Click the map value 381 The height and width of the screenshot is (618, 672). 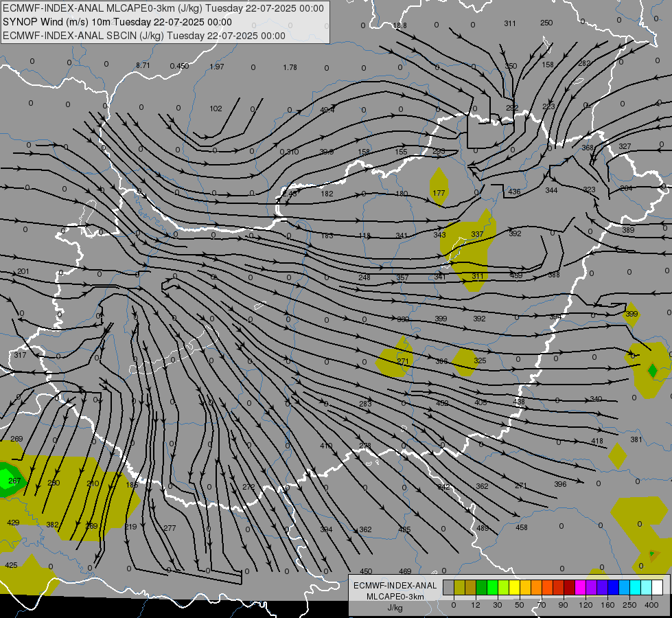coord(636,439)
